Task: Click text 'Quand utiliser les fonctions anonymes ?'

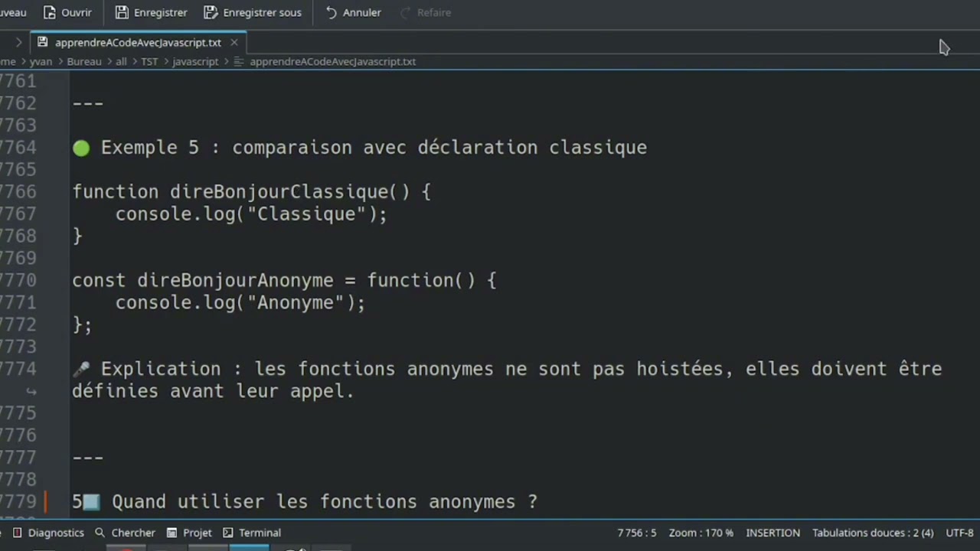Action: tap(325, 502)
